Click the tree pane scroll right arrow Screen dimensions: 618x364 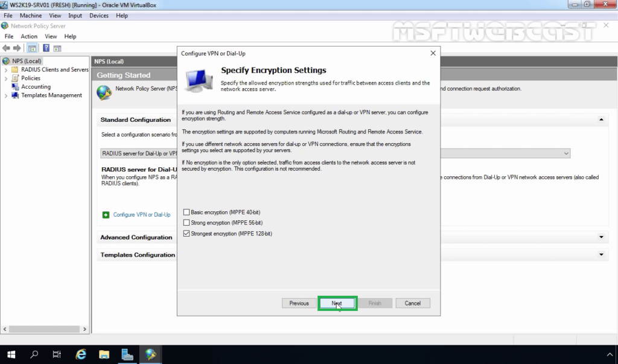[x=84, y=329]
